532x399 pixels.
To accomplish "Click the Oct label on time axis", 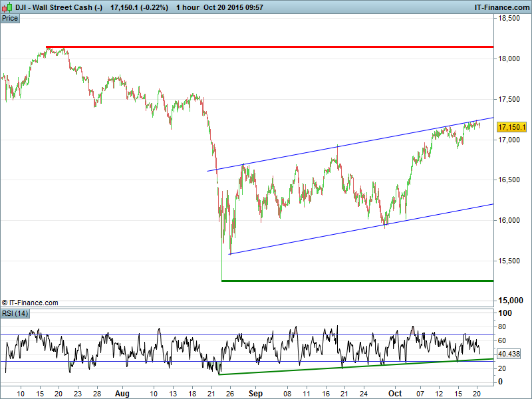I will pyautogui.click(x=396, y=393).
